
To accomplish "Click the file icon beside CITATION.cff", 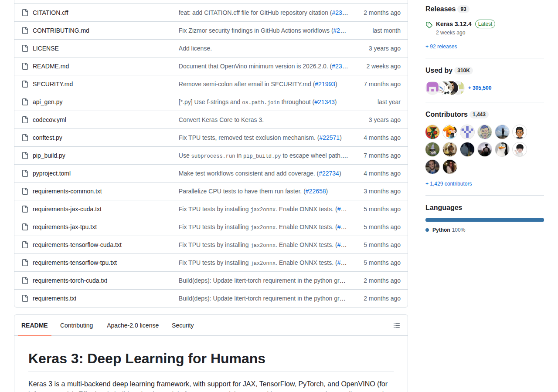I will coord(25,13).
